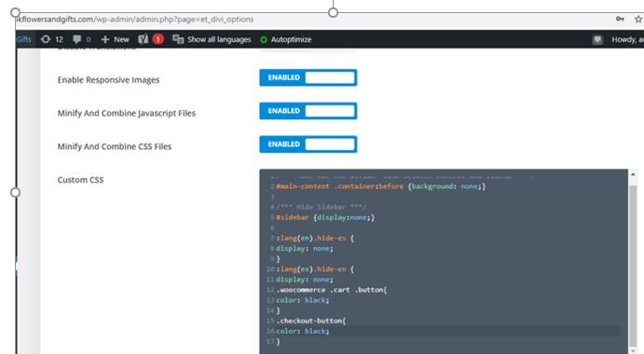Image resolution: width=644 pixels, height=354 pixels.
Task: Click the .checkout-button code line
Action: (x=311, y=320)
